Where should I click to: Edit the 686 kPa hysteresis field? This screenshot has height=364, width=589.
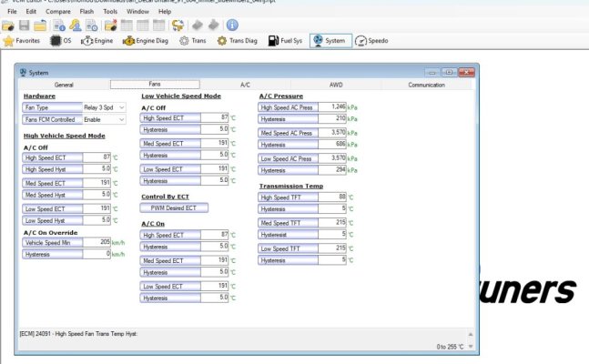click(x=332, y=145)
